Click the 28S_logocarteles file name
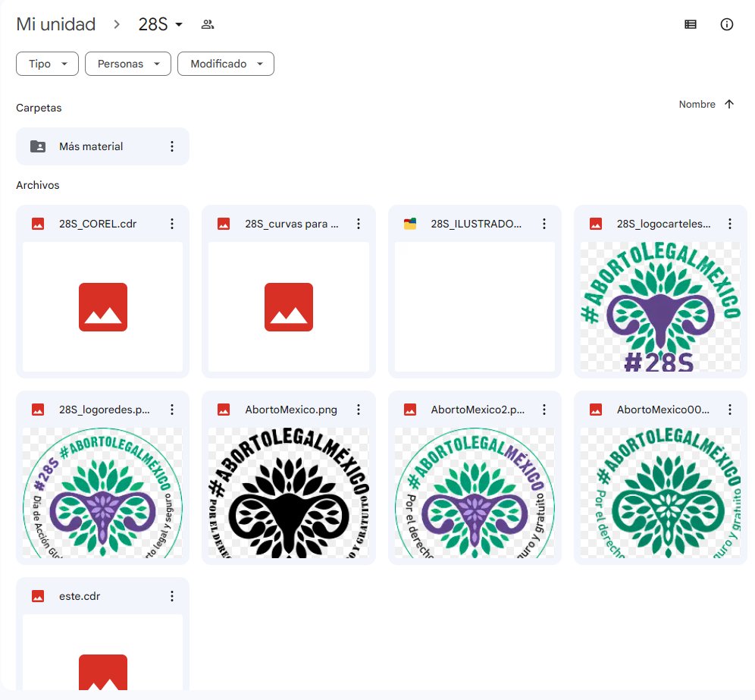The width and height of the screenshot is (755, 700). point(663,224)
